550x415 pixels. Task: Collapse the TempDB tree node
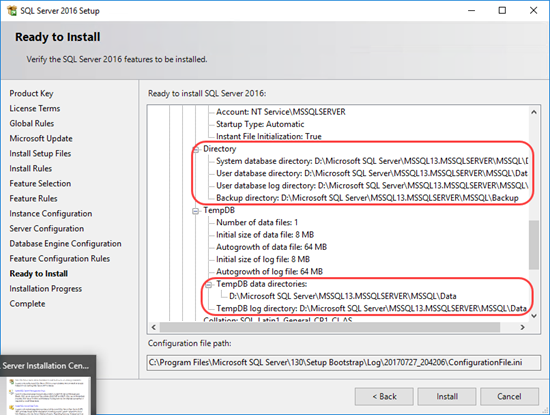click(195, 211)
